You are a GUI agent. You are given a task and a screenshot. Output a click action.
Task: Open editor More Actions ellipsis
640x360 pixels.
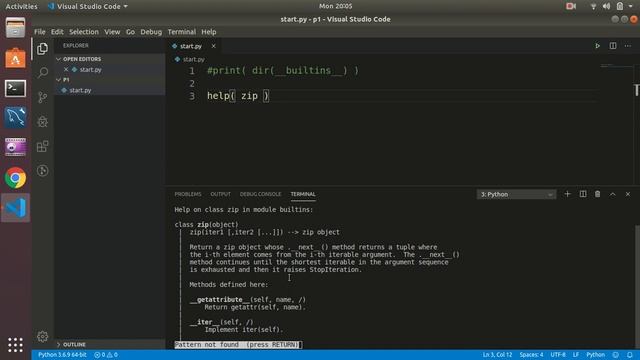[628, 46]
